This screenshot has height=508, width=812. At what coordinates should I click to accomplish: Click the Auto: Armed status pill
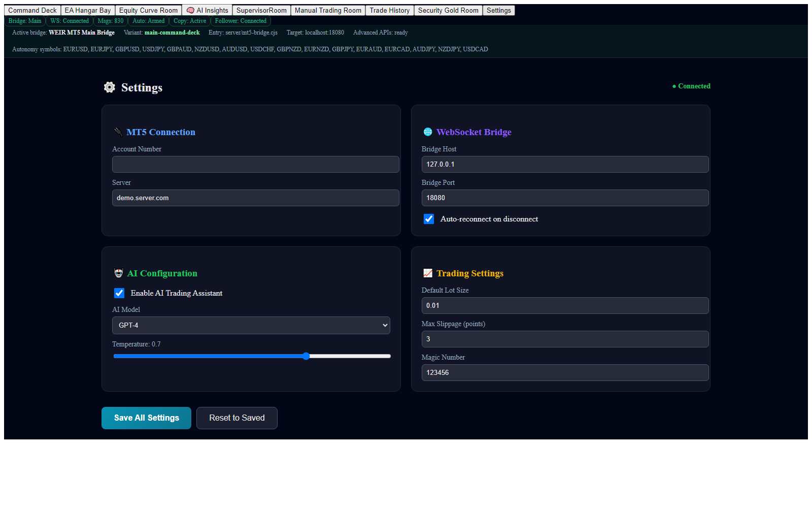pos(149,21)
